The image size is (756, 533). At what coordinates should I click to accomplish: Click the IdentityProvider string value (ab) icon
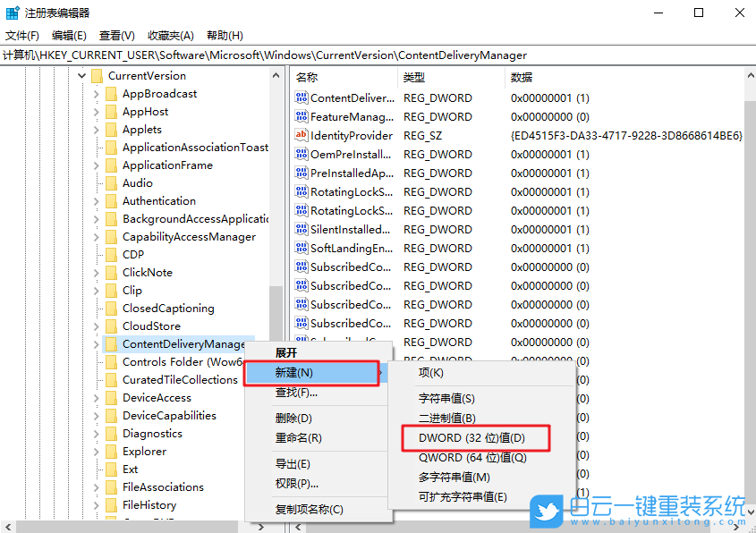(x=302, y=135)
